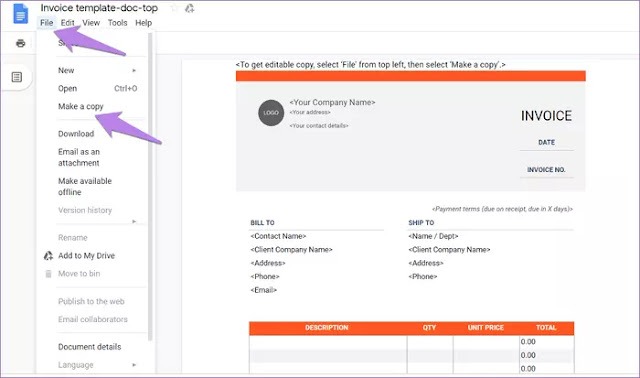
Task: Click the print icon in toolbar
Action: pyautogui.click(x=20, y=43)
